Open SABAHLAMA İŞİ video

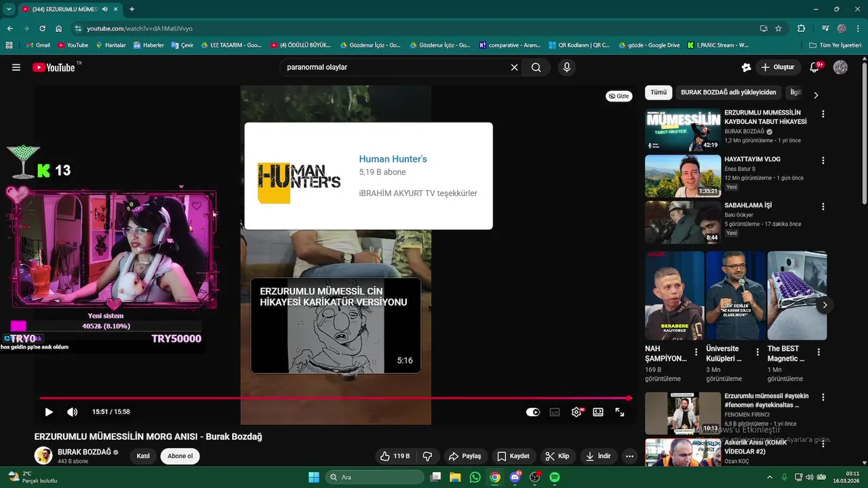click(683, 222)
